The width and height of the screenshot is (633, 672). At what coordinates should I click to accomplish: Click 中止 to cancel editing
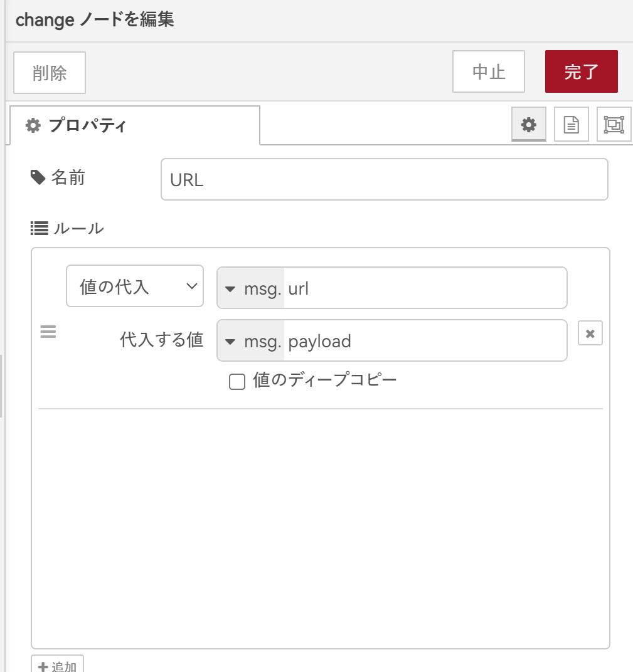click(488, 71)
